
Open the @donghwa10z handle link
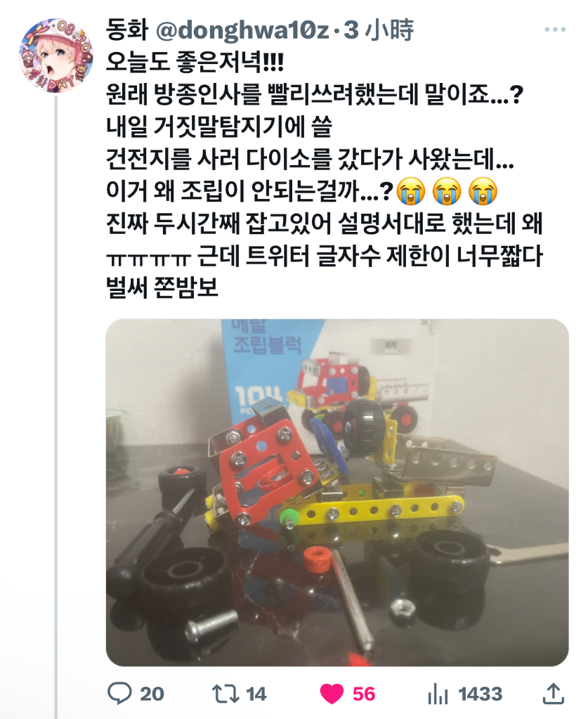pyautogui.click(x=243, y=30)
